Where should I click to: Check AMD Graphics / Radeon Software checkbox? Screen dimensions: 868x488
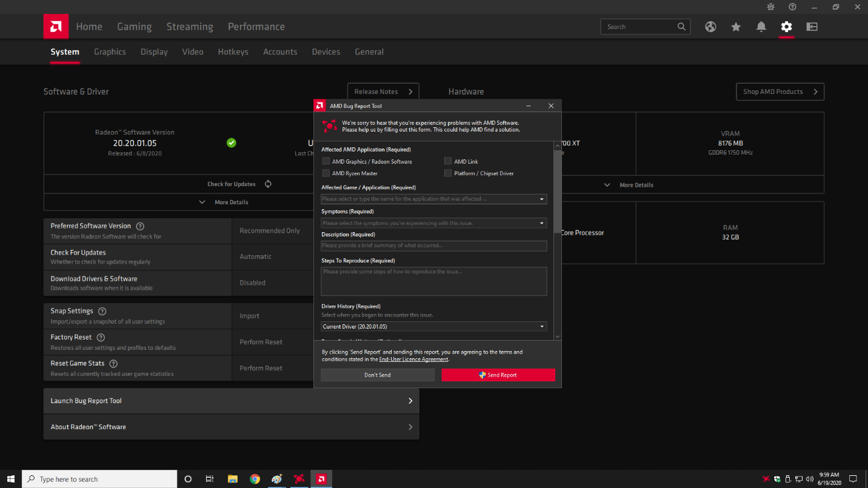(326, 161)
